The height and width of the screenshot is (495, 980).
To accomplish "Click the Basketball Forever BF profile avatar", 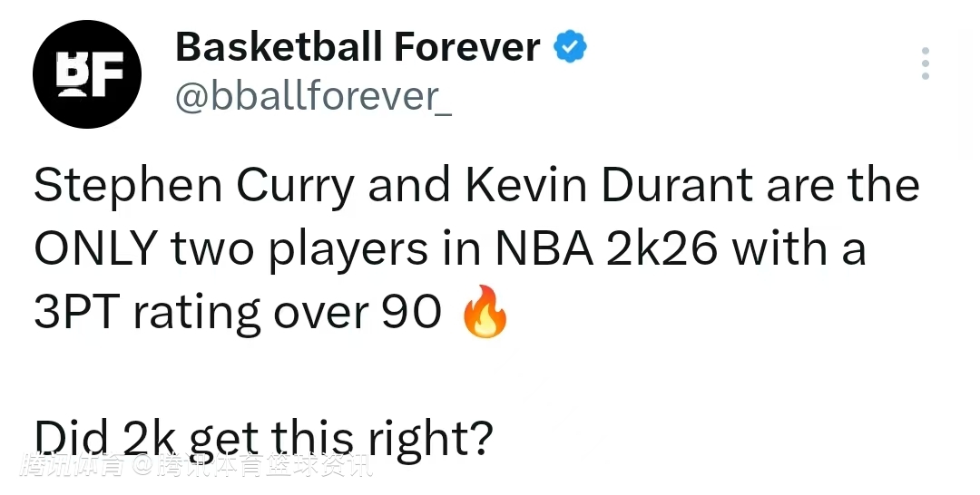I will point(87,73).
